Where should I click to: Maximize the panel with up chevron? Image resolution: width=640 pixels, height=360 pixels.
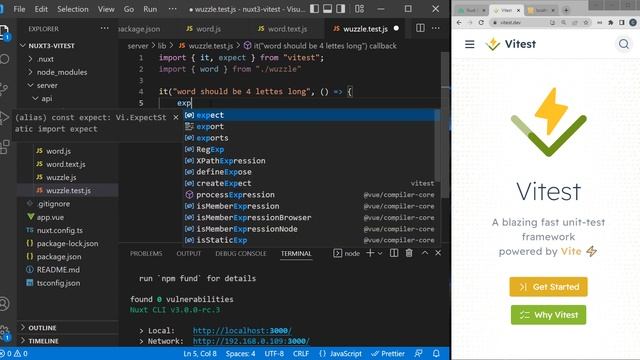click(424, 253)
